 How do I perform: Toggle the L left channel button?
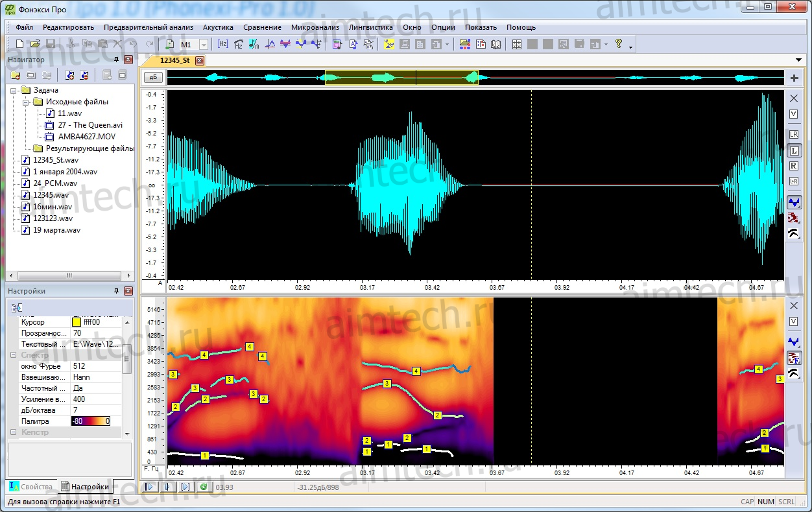click(x=794, y=151)
